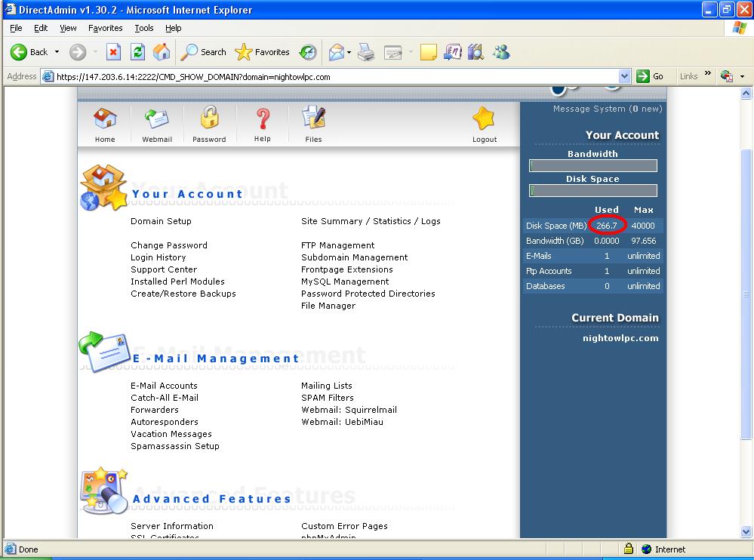Viewport: 754px width, 560px height.
Task: Open the Vacation Messages link
Action: pos(171,433)
